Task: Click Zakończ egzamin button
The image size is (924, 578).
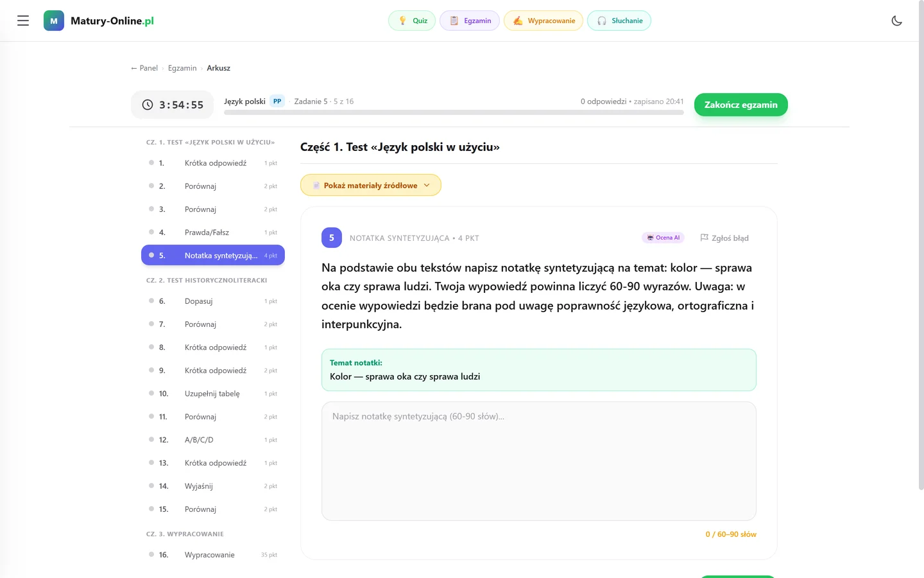Action: point(741,105)
